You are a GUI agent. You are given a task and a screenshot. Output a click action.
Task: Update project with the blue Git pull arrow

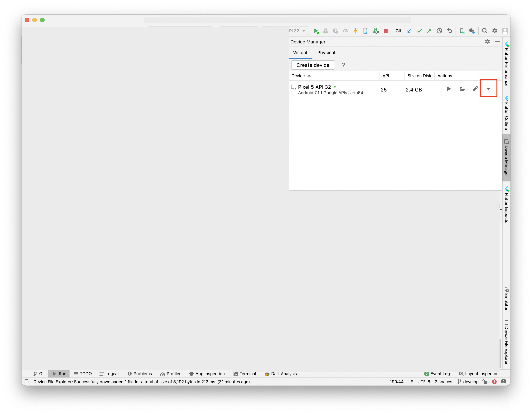point(409,31)
